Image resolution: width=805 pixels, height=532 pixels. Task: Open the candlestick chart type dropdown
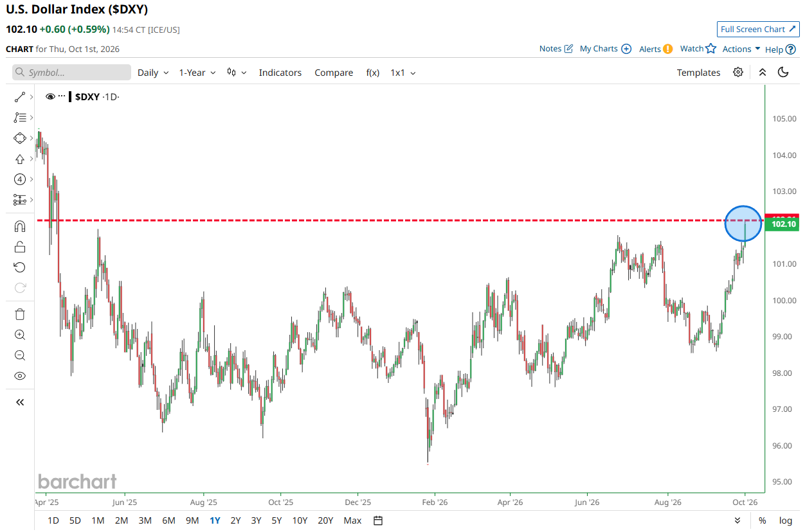237,73
